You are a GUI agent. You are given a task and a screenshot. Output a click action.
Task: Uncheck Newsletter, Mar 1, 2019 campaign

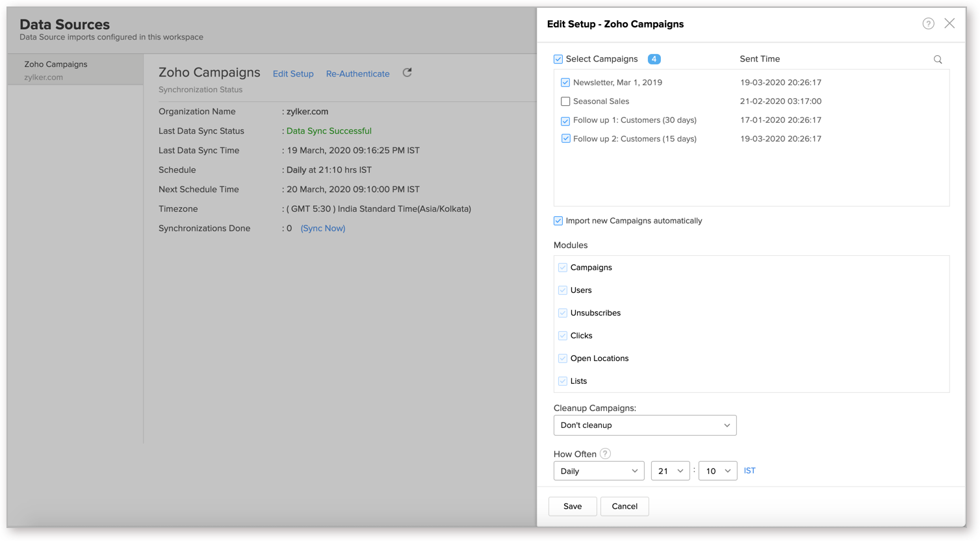tap(565, 82)
